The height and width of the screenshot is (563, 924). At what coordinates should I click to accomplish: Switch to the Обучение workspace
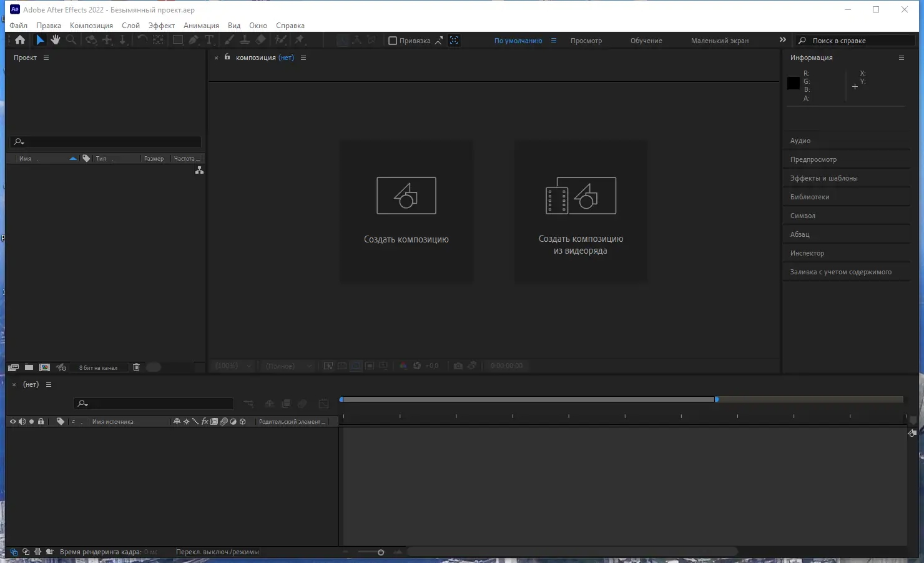[x=646, y=41]
